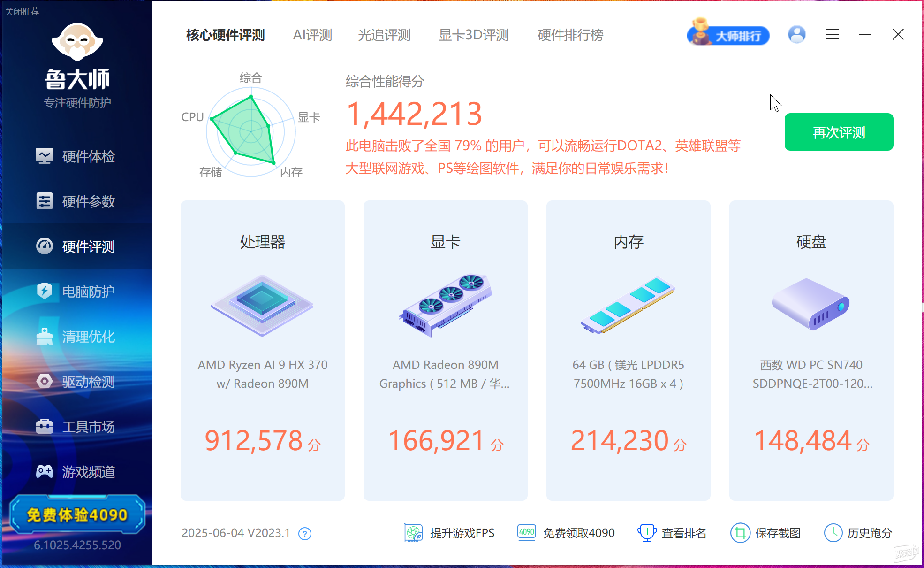Open 工具市场 sidebar menu label
Image resolution: width=924 pixels, height=568 pixels.
click(x=89, y=427)
